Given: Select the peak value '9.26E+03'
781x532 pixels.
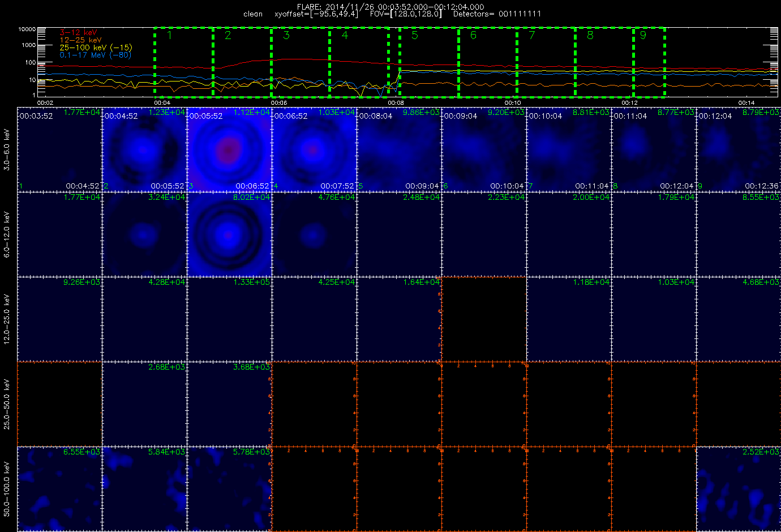Looking at the screenshot, I should [x=81, y=282].
